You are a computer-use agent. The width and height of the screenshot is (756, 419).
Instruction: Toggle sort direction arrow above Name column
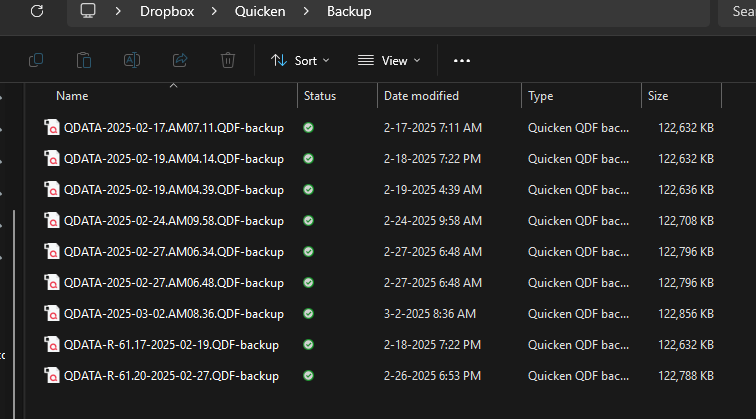174,85
